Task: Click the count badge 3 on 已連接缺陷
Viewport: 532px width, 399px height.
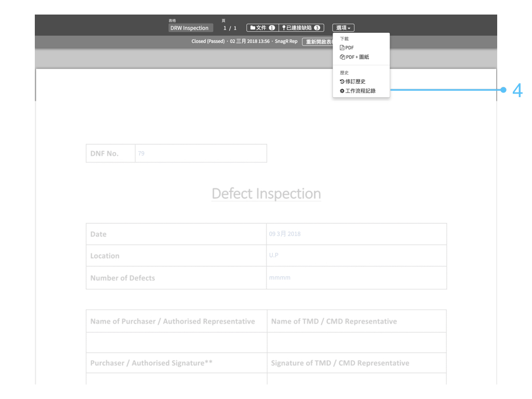Action: 317,28
